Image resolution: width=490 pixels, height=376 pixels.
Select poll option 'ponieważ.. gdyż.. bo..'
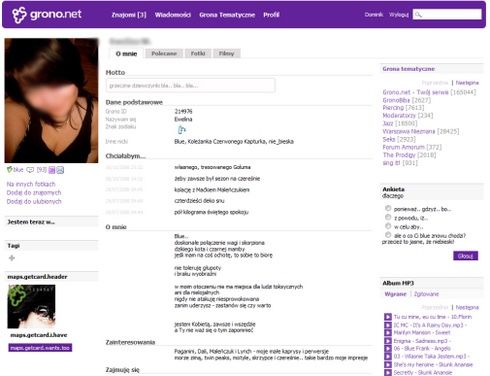(388, 208)
